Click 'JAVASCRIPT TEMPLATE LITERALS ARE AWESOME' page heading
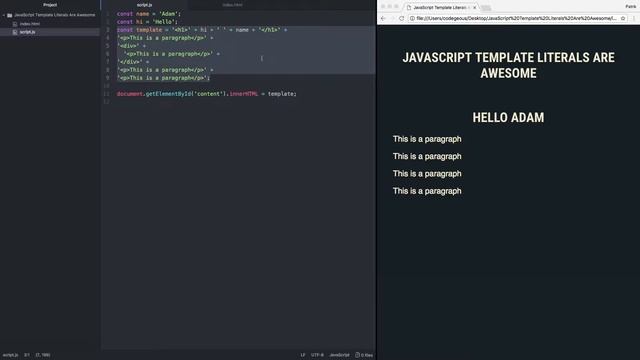Viewport: 640px width, 360px height. point(508,65)
